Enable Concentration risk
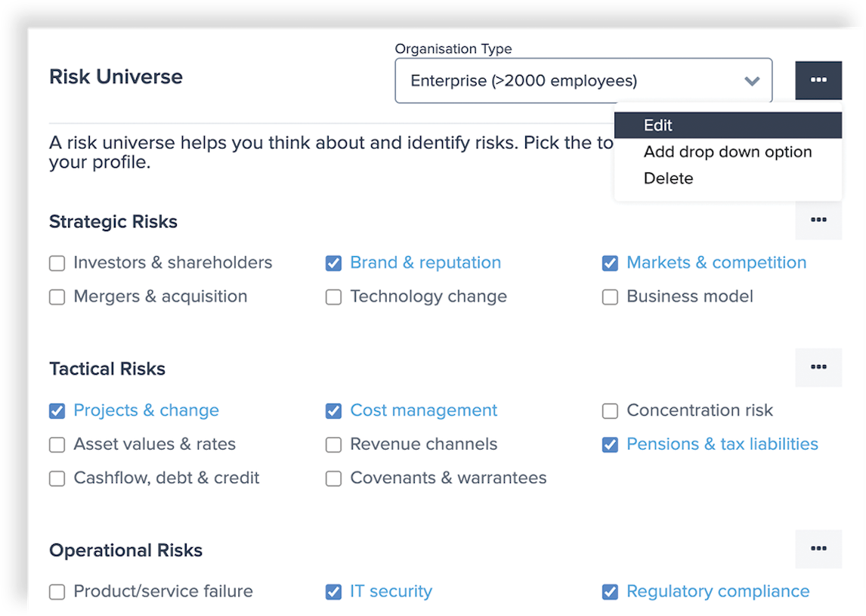Image resolution: width=866 pixels, height=616 pixels. click(x=610, y=410)
